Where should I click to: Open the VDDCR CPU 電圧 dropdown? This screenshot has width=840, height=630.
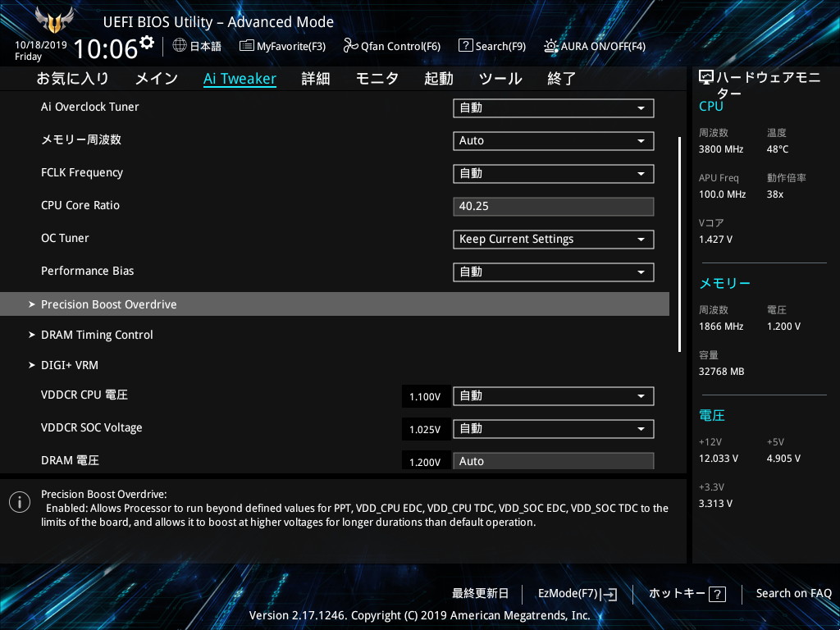click(x=554, y=396)
